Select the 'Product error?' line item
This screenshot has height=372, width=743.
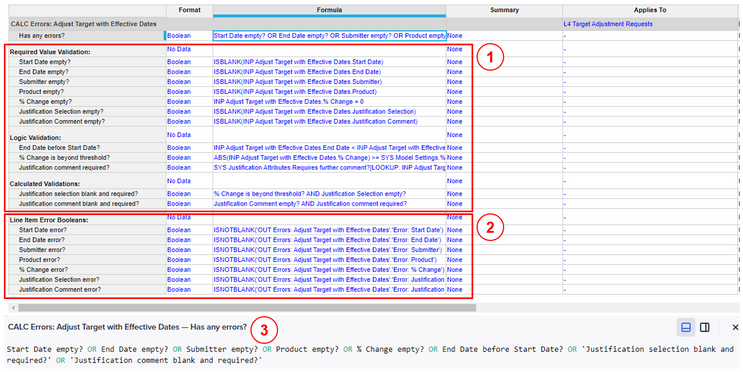click(x=39, y=260)
